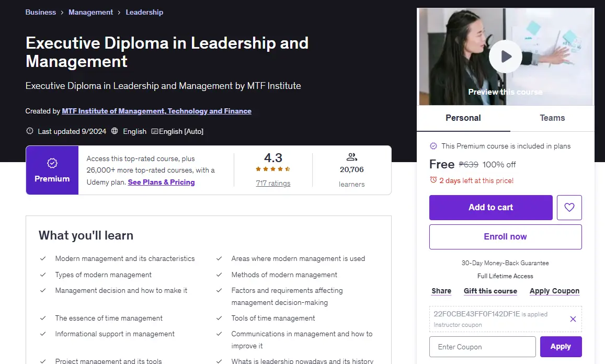Viewport: 605px width, 364px height.
Task: Click "30-Day Money-Back Guarantee" text
Action: (506, 263)
